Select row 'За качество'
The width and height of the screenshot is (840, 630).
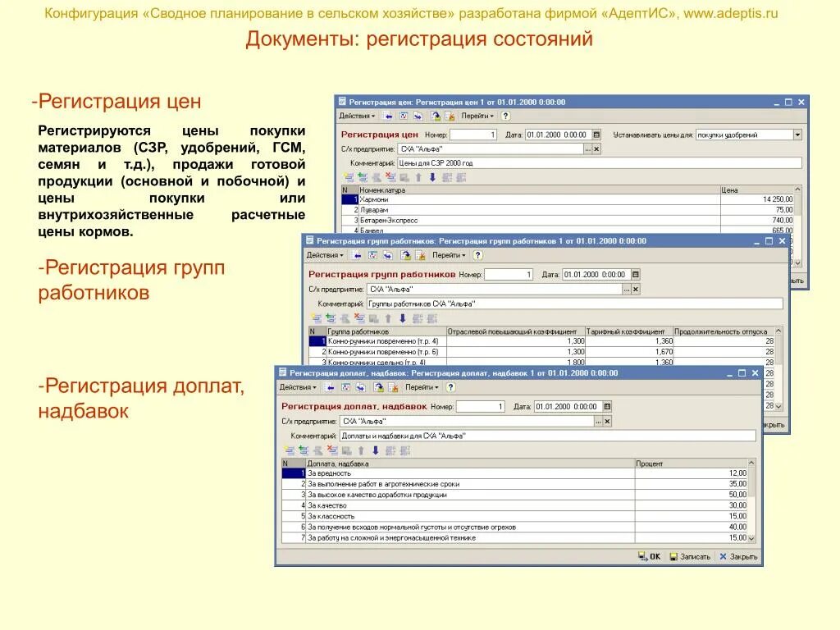coord(514,505)
